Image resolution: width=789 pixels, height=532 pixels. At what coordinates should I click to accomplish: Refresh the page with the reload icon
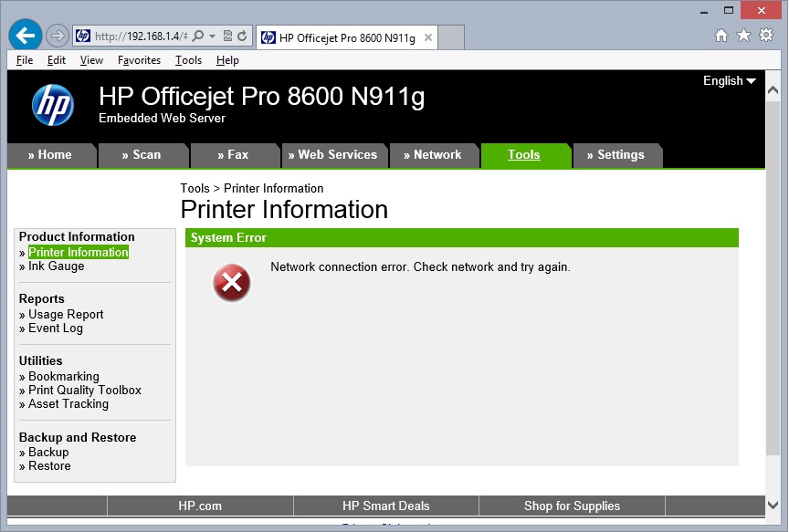click(x=242, y=36)
